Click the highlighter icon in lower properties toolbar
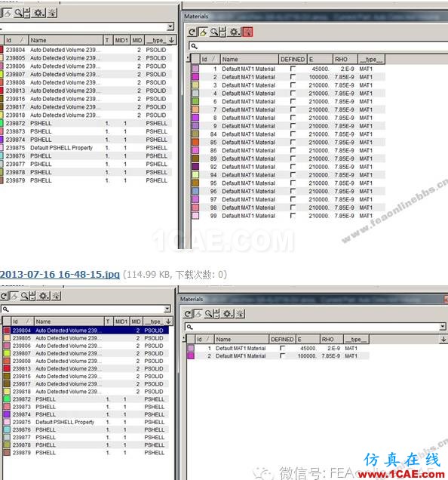Viewport: 448px width, 480px height. pos(14,296)
